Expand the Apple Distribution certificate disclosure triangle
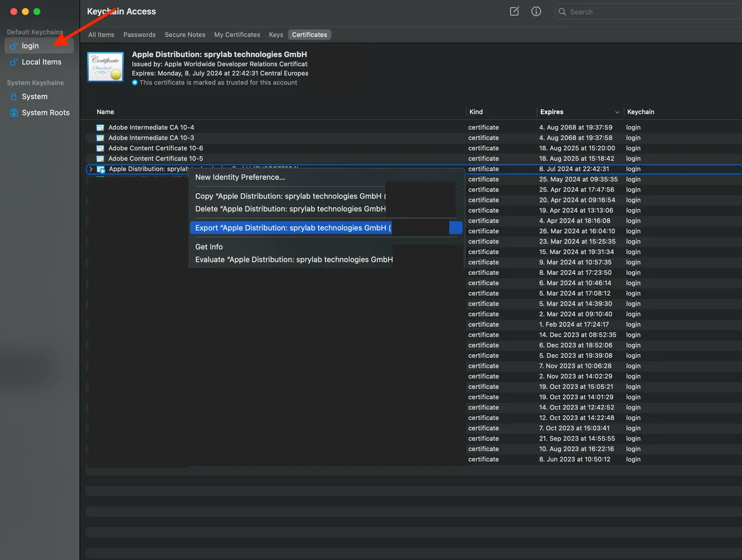The image size is (742, 560). pyautogui.click(x=90, y=169)
